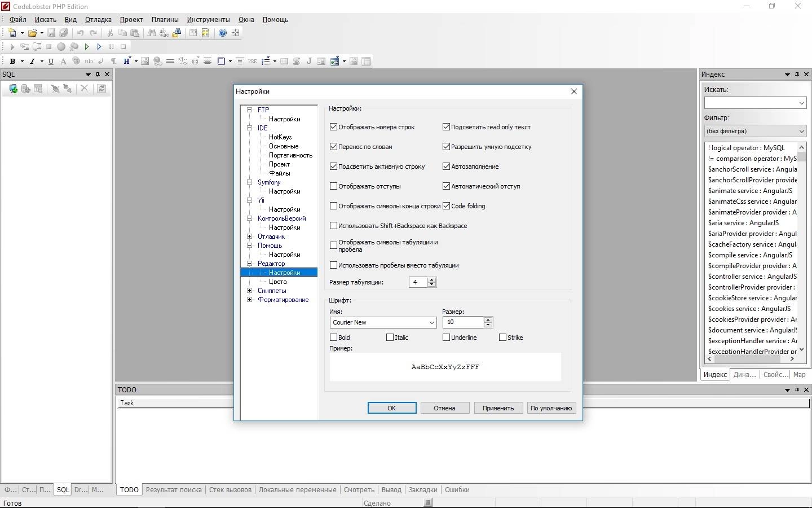This screenshot has width=812, height=508.
Task: Switch to Результат поиска tab
Action: pos(174,490)
